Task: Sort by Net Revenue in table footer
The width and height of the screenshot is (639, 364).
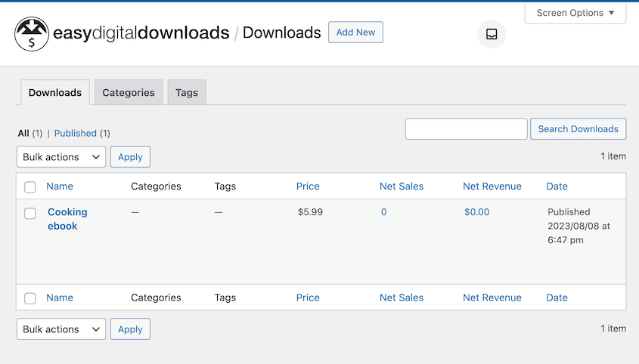Action: (x=492, y=298)
